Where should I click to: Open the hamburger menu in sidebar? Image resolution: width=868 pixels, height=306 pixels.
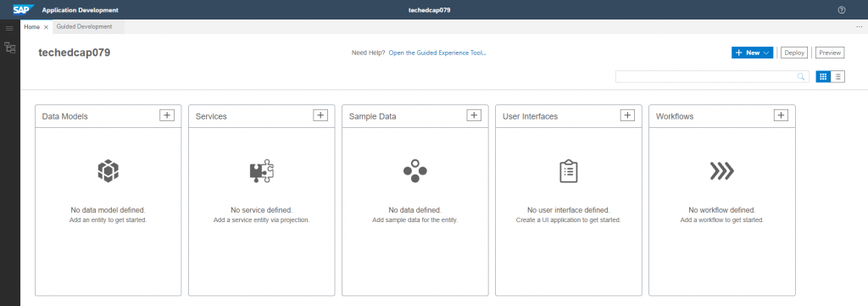click(x=9, y=28)
